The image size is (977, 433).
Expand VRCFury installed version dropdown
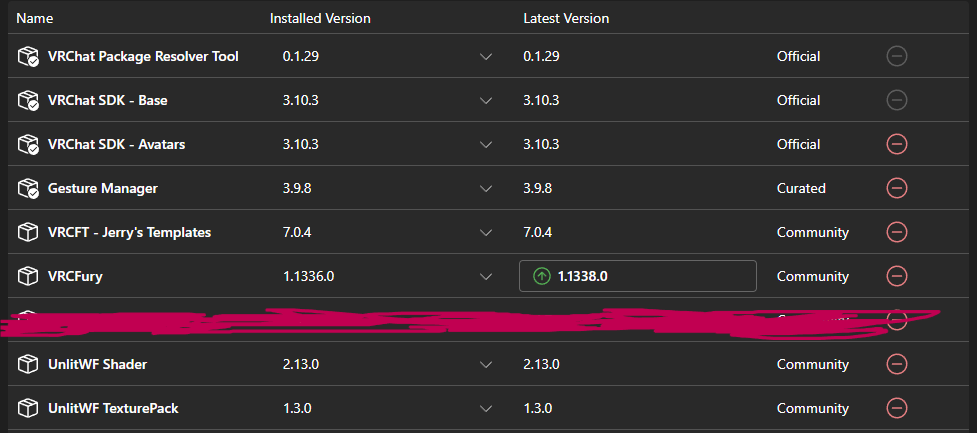coord(486,276)
